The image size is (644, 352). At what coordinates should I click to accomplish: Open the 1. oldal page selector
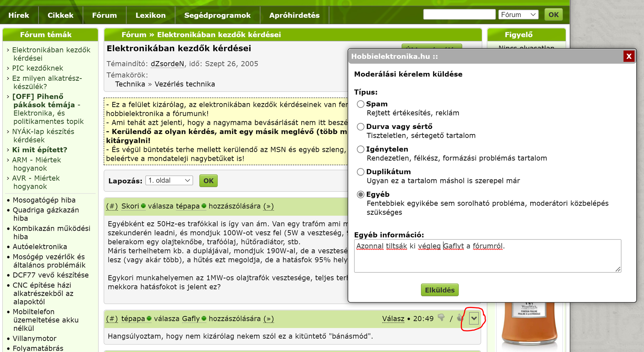169,181
